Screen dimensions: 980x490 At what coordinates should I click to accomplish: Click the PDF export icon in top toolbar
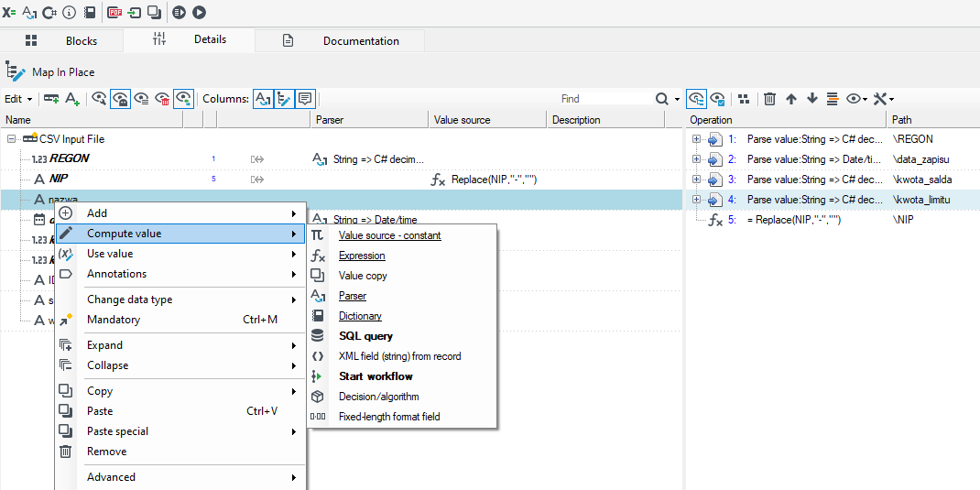(114, 12)
